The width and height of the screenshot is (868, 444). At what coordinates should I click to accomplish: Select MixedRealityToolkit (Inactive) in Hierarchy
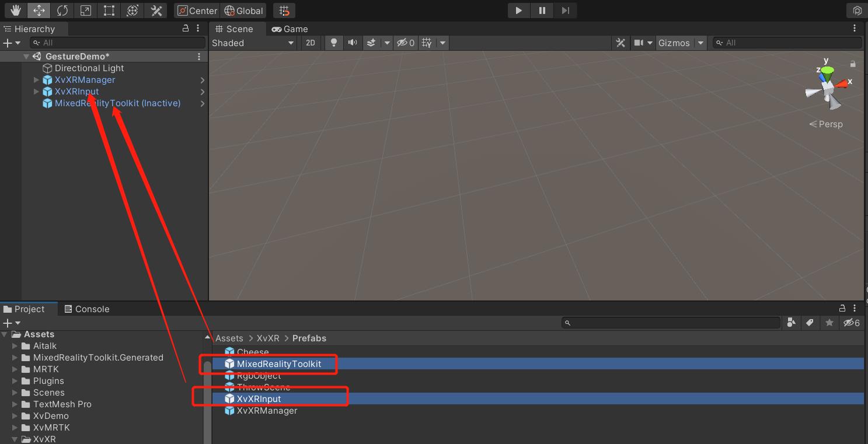pos(117,103)
